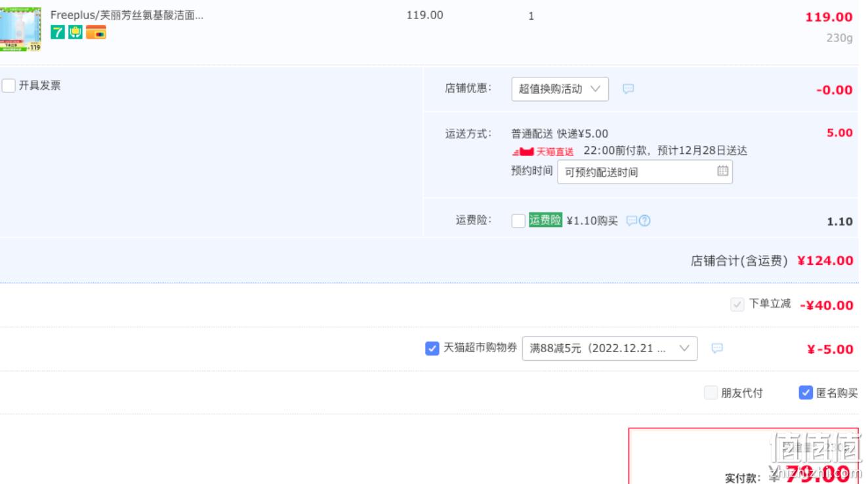Toggle the 匿名购买 anonymous purchase checkbox
This screenshot has height=484, width=868.
[x=806, y=393]
